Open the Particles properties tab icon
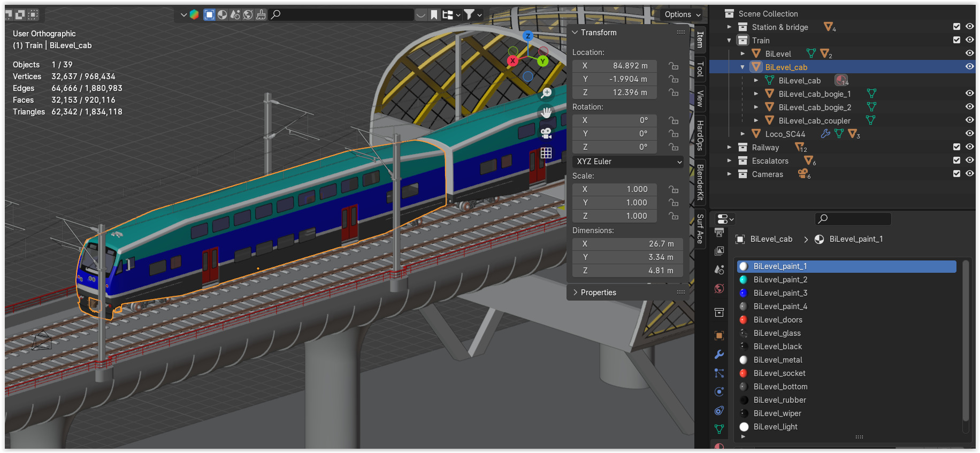 (x=719, y=373)
